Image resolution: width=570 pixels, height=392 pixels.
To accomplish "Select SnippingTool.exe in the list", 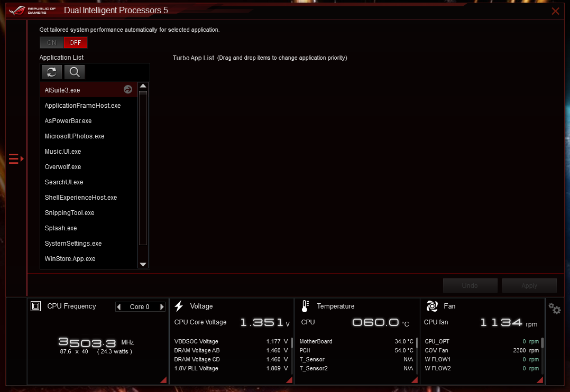I will (89, 212).
